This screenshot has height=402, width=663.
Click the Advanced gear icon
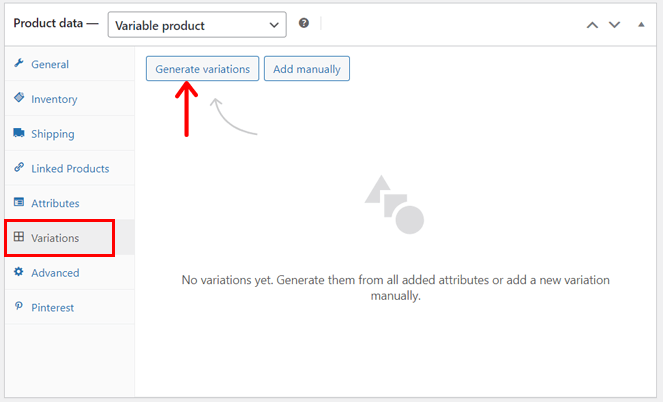19,272
